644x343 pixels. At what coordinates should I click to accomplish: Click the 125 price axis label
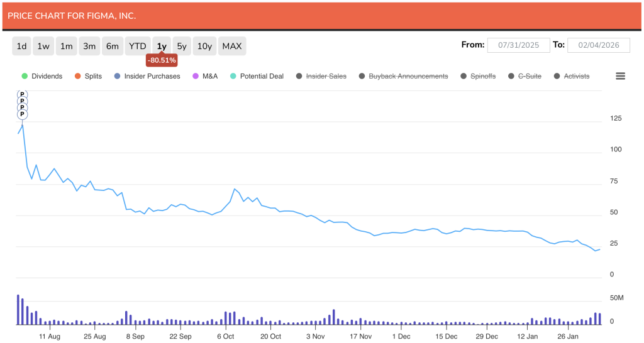pyautogui.click(x=616, y=118)
